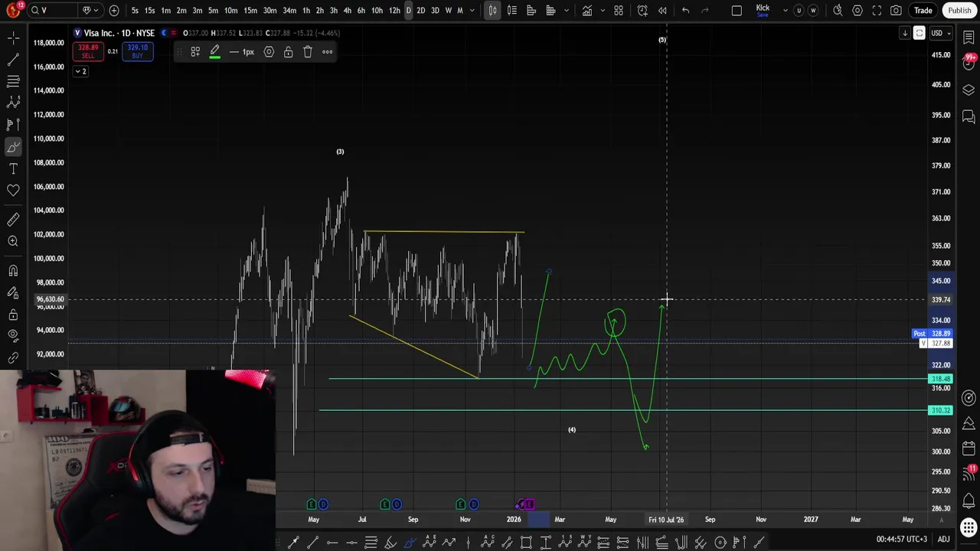Open the dot-grid apps button at bottom right

969,528
